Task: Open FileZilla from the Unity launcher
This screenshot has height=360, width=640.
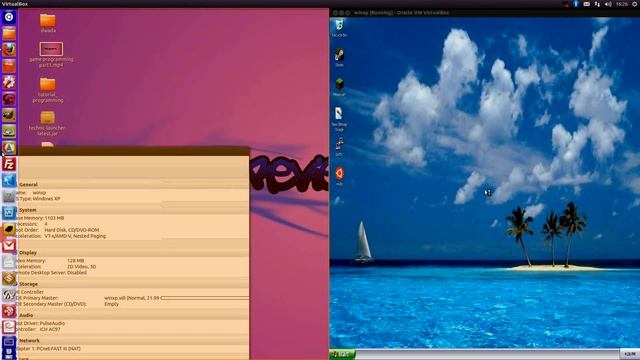Action: [9, 164]
